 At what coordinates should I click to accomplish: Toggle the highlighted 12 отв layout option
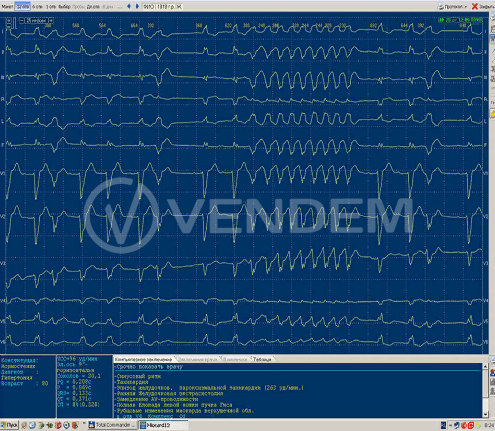(22, 7)
